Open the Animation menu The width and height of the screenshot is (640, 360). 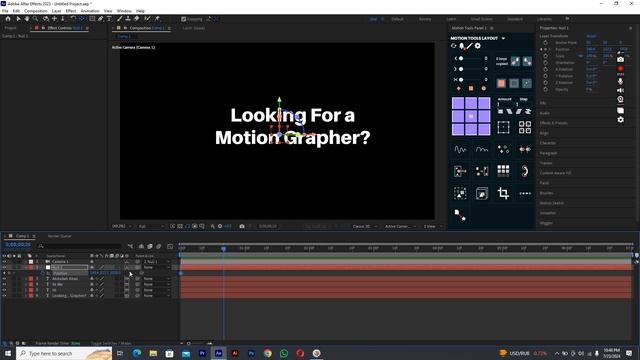click(x=90, y=11)
